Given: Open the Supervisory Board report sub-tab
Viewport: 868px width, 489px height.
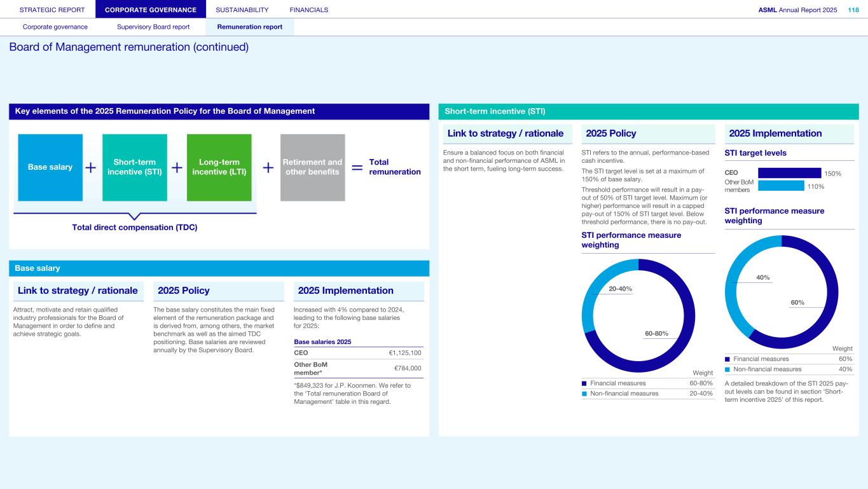Looking at the screenshot, I should click(153, 27).
